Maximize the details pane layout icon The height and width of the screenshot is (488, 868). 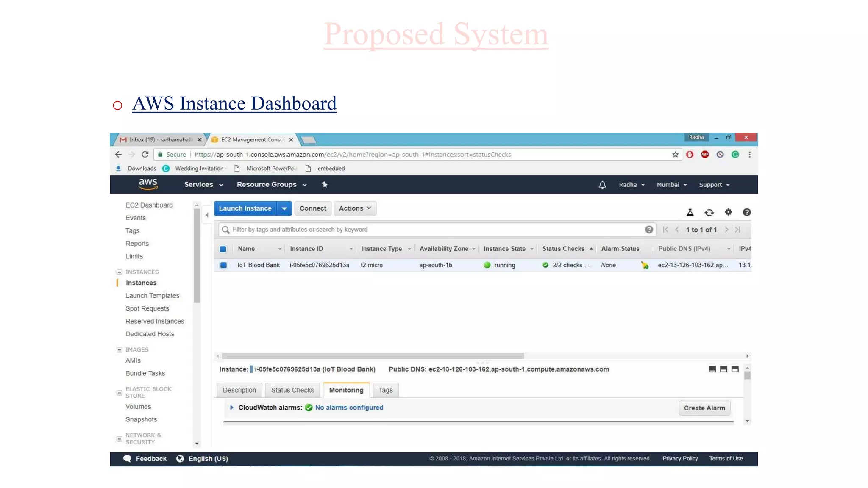735,369
